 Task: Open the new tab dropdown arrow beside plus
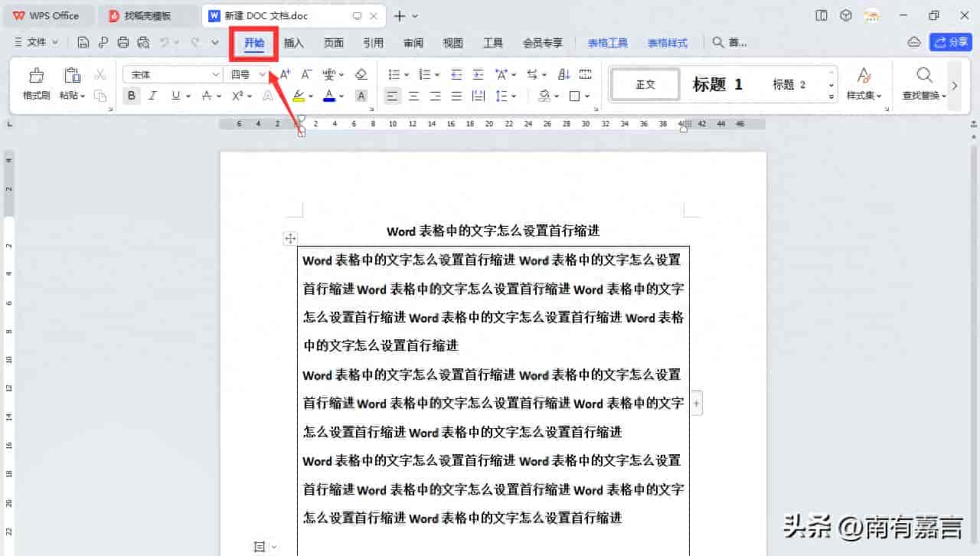tap(415, 16)
